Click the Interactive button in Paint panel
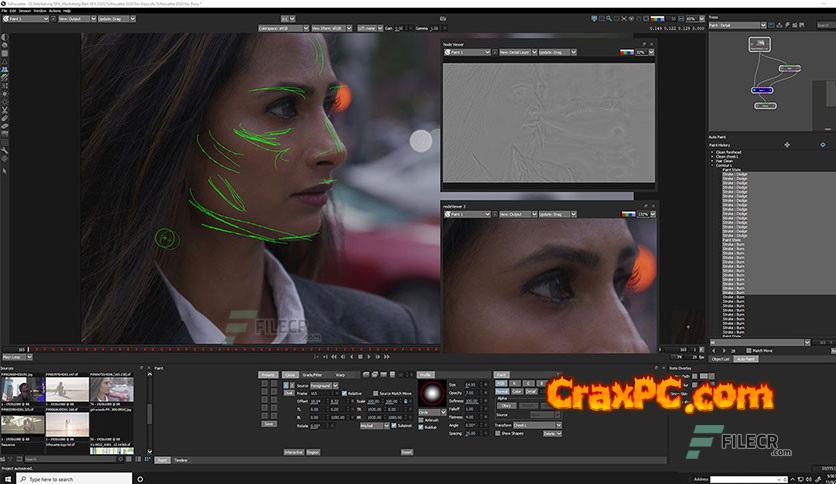 pyautogui.click(x=293, y=452)
